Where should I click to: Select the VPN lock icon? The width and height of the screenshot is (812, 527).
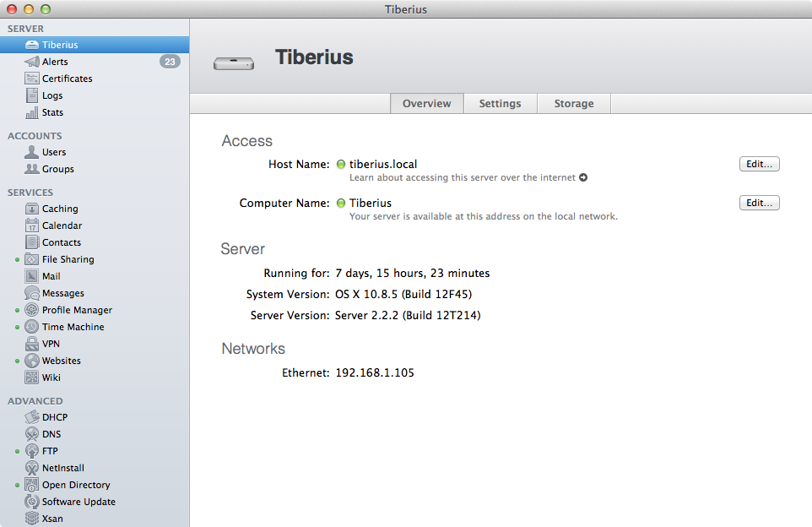point(32,344)
